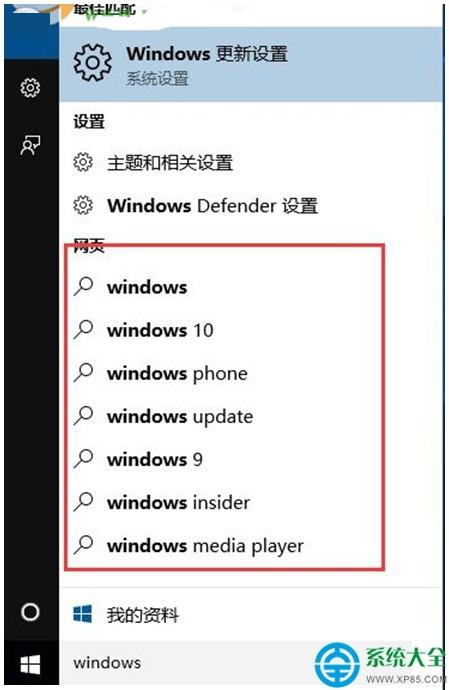Image resolution: width=449 pixels, height=690 pixels.
Task: Click the large gear icon beside Windows 更新设置
Action: click(x=92, y=62)
